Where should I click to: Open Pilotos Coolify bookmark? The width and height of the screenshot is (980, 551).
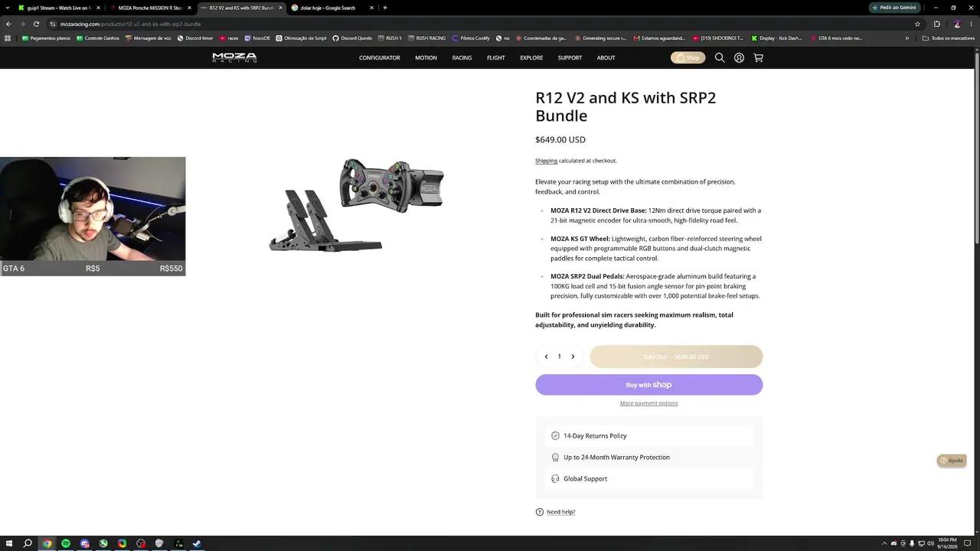(x=471, y=37)
